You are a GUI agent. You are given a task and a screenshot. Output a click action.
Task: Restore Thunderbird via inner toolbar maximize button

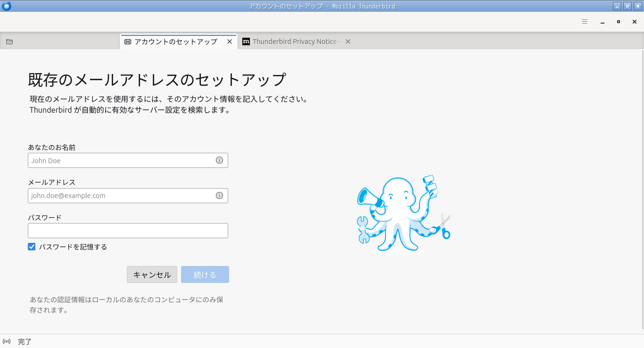(x=619, y=22)
